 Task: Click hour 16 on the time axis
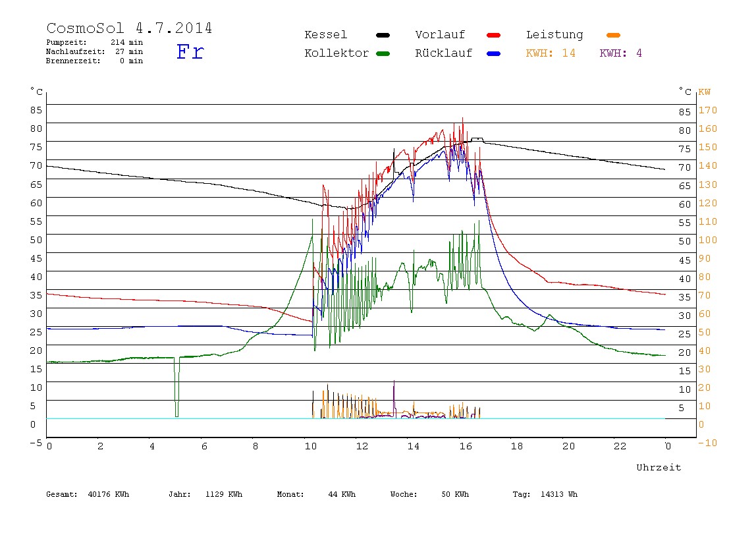click(466, 446)
